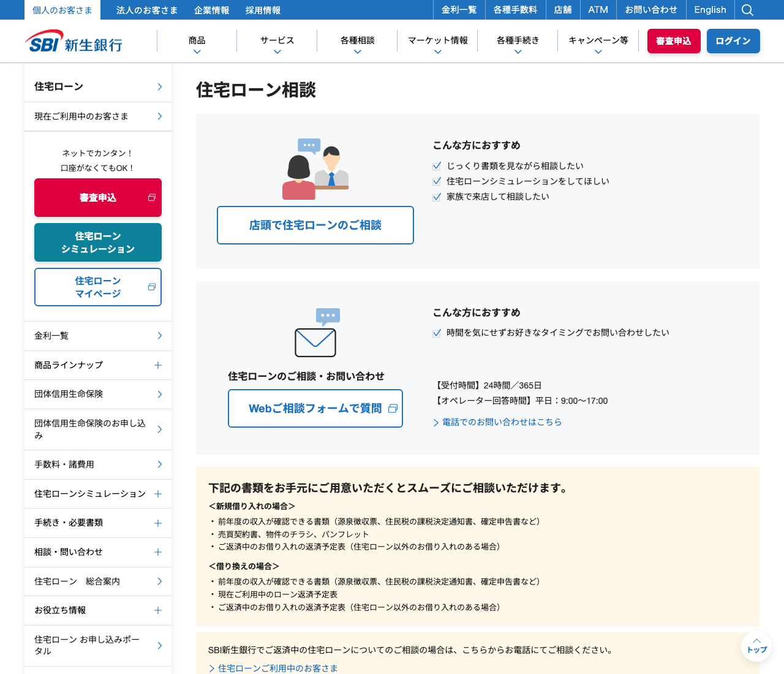Click sidebar 審査申込 red button
The height and width of the screenshot is (674, 784).
pyautogui.click(x=98, y=197)
